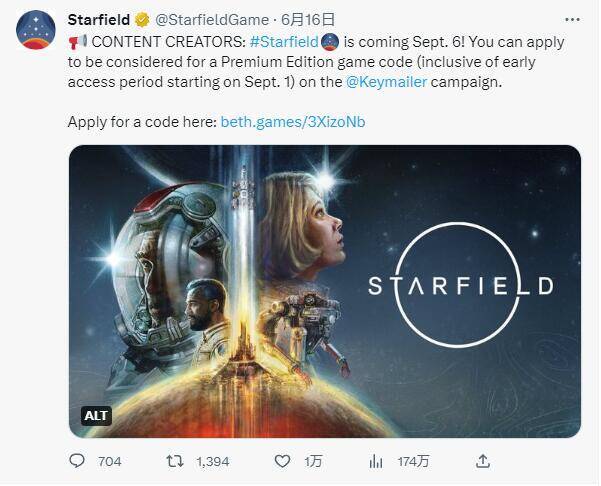Open view analytics bar chart icon
This screenshot has width=601, height=486.
(x=376, y=461)
